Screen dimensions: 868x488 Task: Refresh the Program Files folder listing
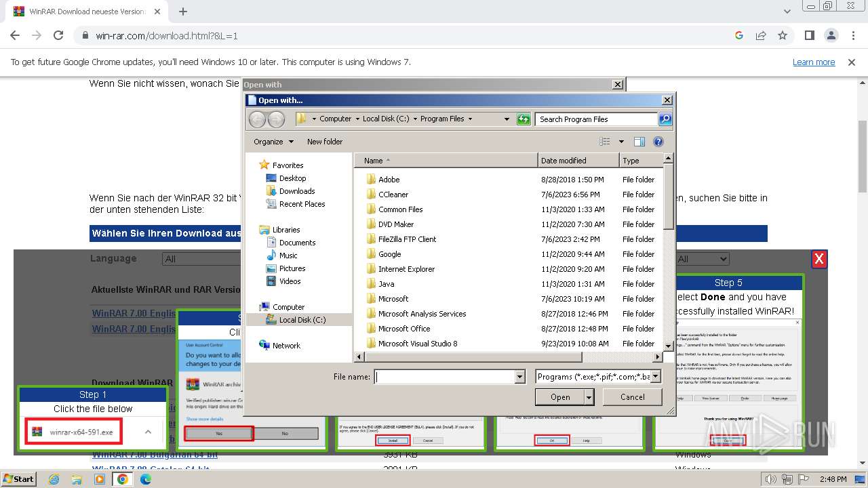pyautogui.click(x=523, y=119)
